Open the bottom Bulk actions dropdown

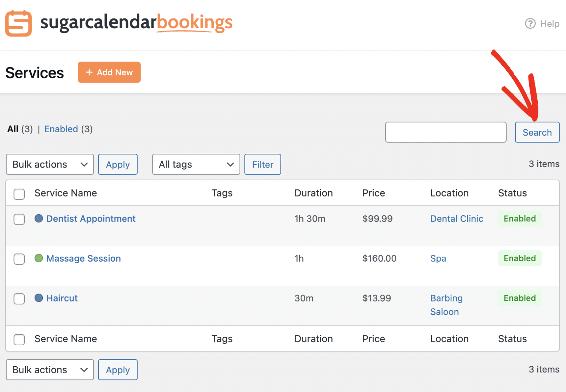pos(50,370)
